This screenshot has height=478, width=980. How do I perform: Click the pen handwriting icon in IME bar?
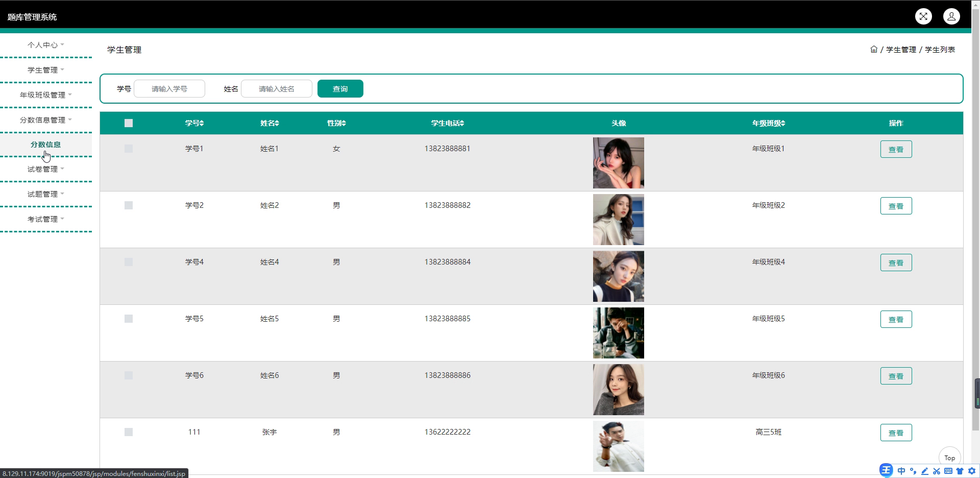click(925, 471)
